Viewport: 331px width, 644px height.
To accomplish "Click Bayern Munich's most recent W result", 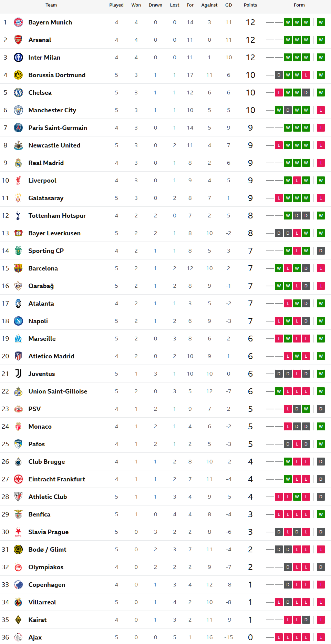I will click(x=321, y=22).
